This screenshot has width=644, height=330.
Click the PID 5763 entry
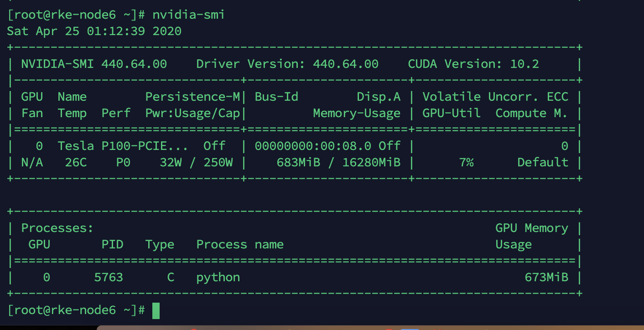[x=109, y=277]
